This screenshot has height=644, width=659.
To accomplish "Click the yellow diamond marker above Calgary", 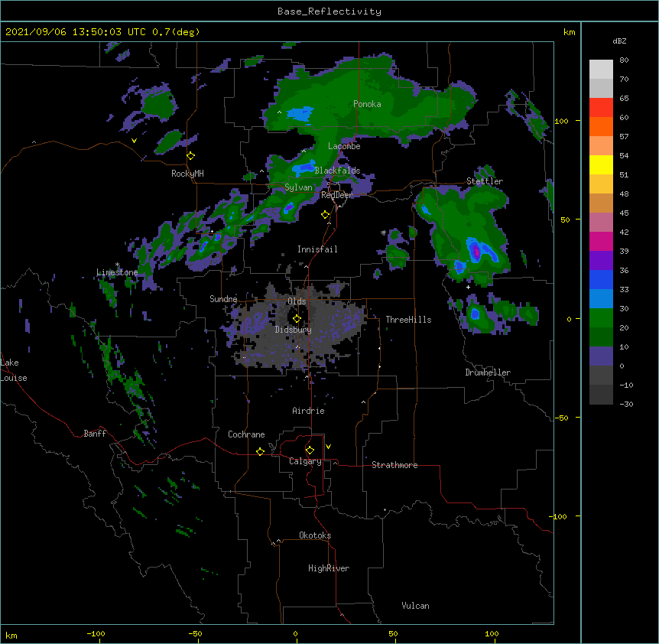I will point(310,450).
